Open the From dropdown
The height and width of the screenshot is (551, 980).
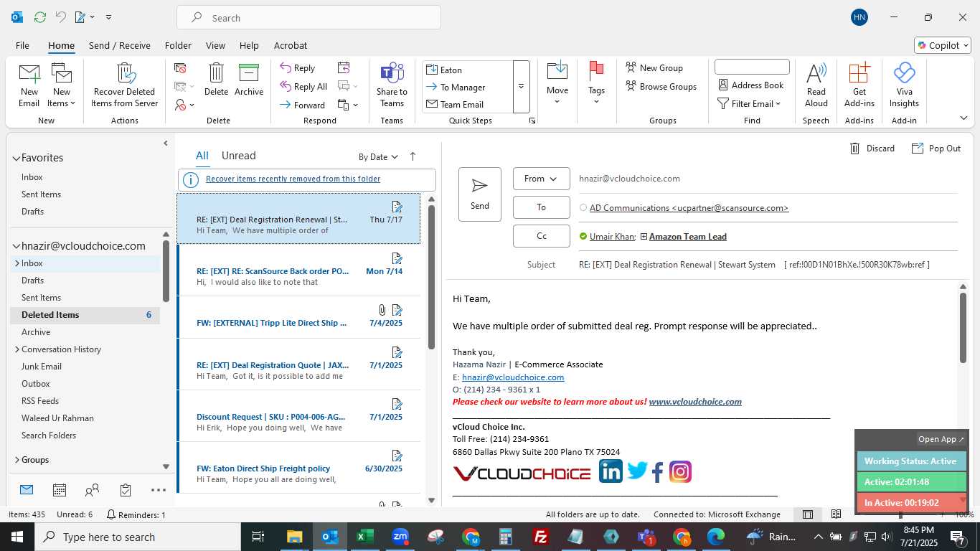(542, 179)
